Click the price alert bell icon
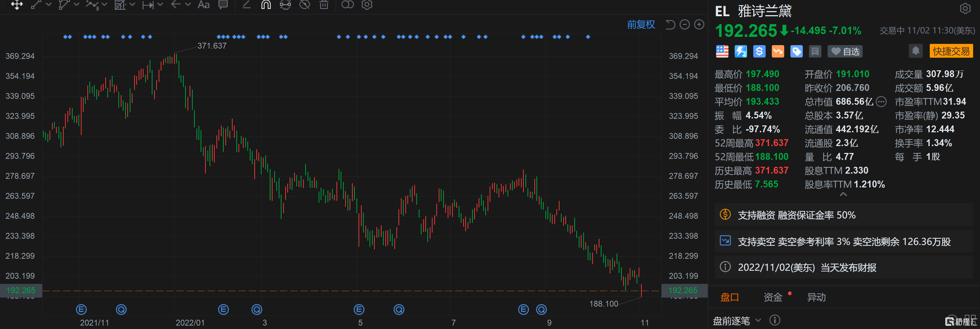 tap(916, 51)
